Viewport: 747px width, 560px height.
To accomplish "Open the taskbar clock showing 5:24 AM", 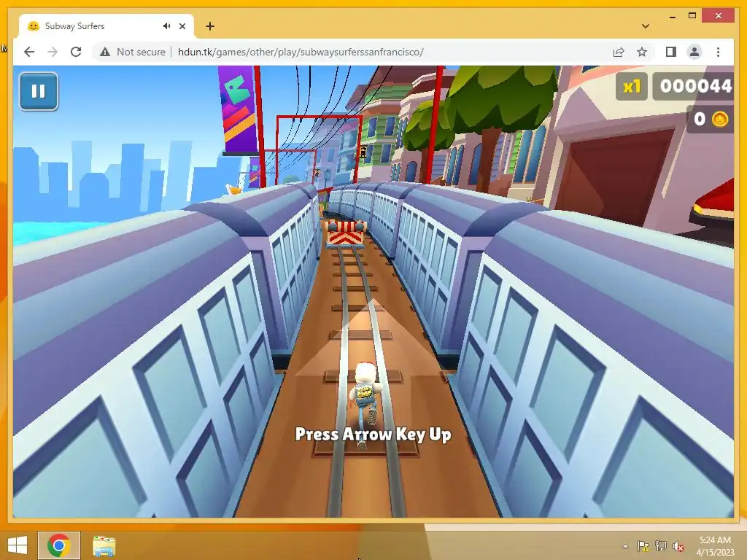I will click(x=715, y=545).
